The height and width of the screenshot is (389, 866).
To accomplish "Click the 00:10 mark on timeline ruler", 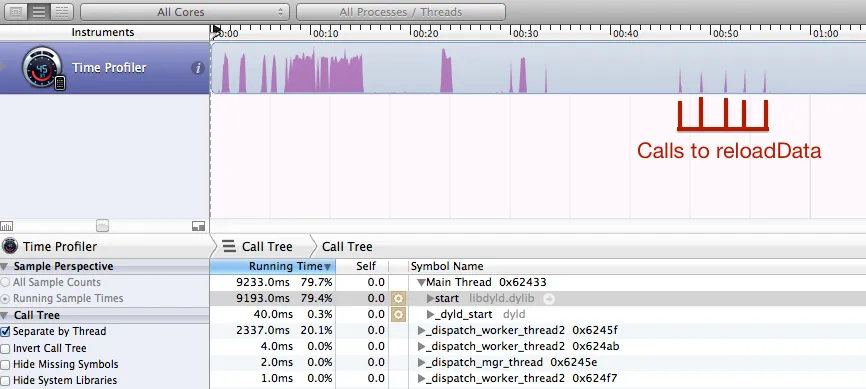I will pyautogui.click(x=326, y=34).
